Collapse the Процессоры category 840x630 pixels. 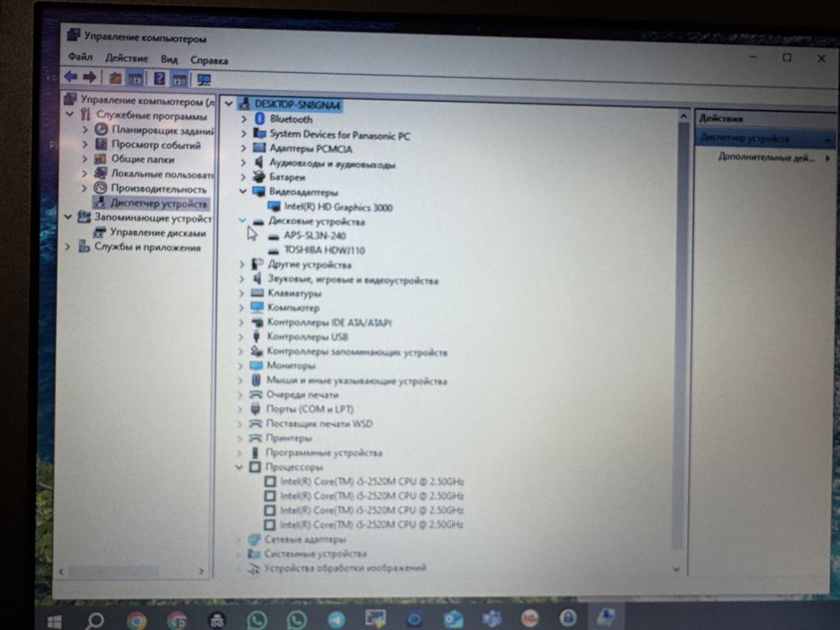[239, 467]
